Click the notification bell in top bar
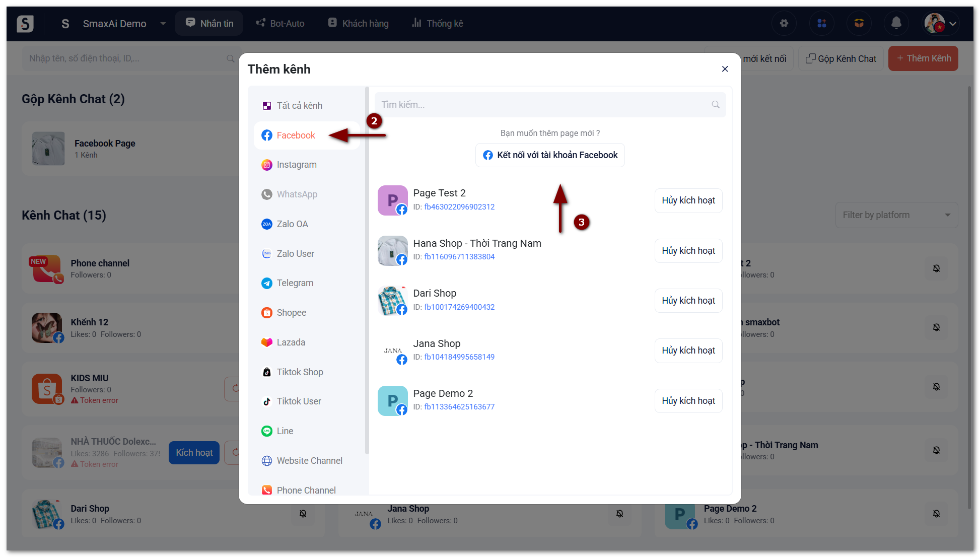 click(x=896, y=23)
